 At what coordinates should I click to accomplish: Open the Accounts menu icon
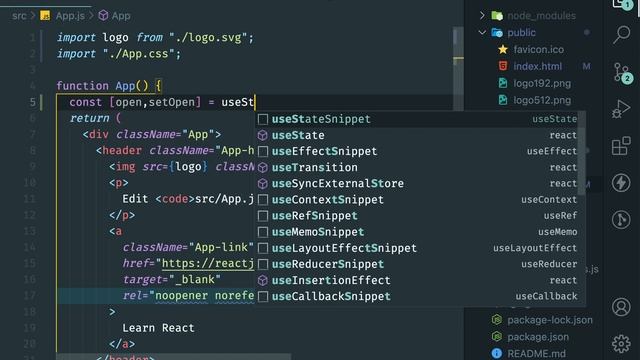pyautogui.click(x=621, y=307)
